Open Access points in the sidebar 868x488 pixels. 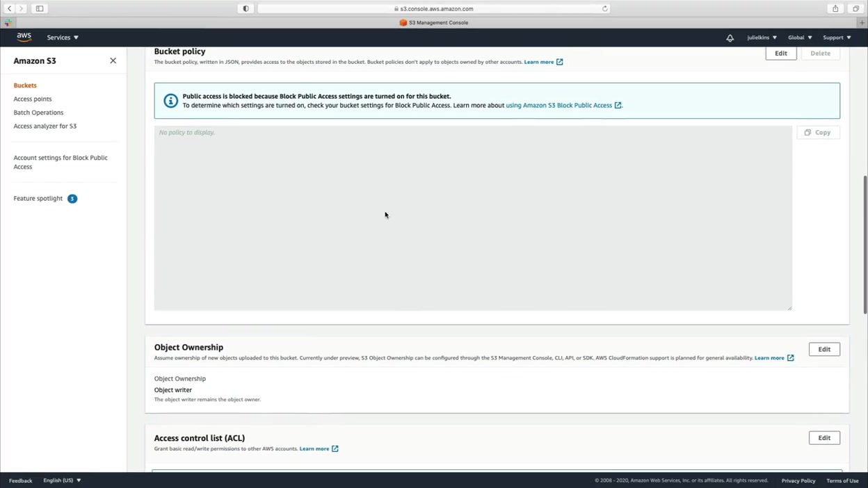point(33,99)
